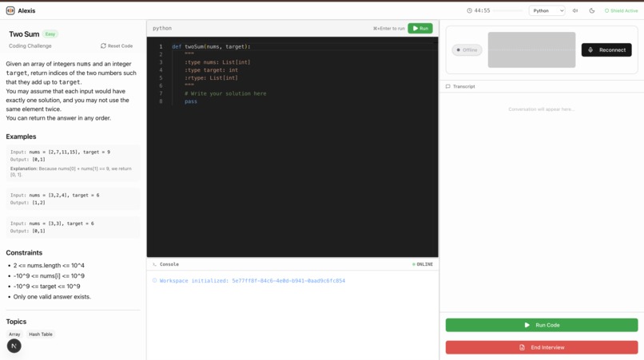
Task: Click the gray video preview area
Action: (x=531, y=49)
